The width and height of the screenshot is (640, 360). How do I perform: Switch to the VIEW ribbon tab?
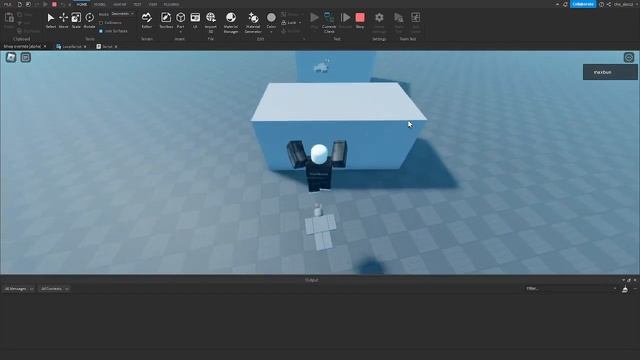(x=153, y=4)
